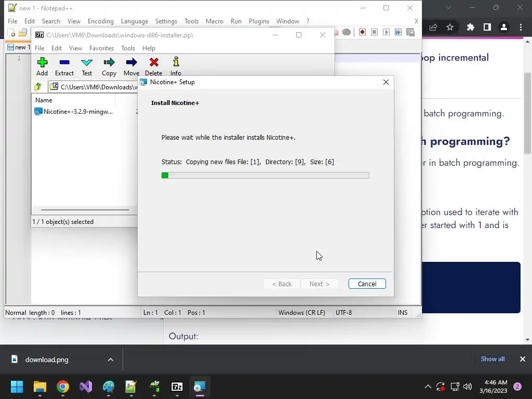This screenshot has width=532, height=399.
Task: Bookmark the page with Chrome star icon
Action: click(x=450, y=27)
